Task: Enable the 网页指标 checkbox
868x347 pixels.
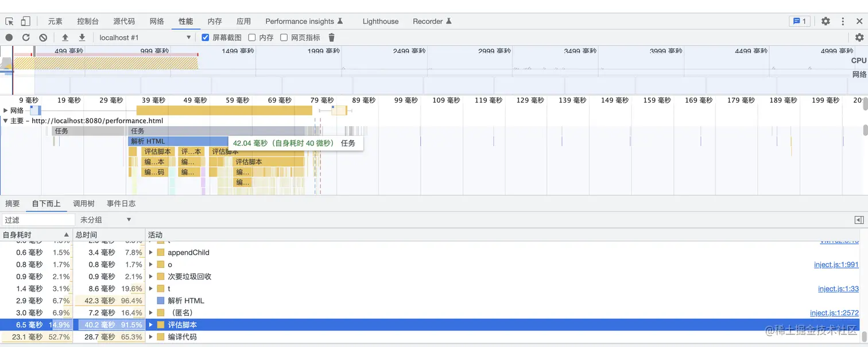Action: click(284, 37)
